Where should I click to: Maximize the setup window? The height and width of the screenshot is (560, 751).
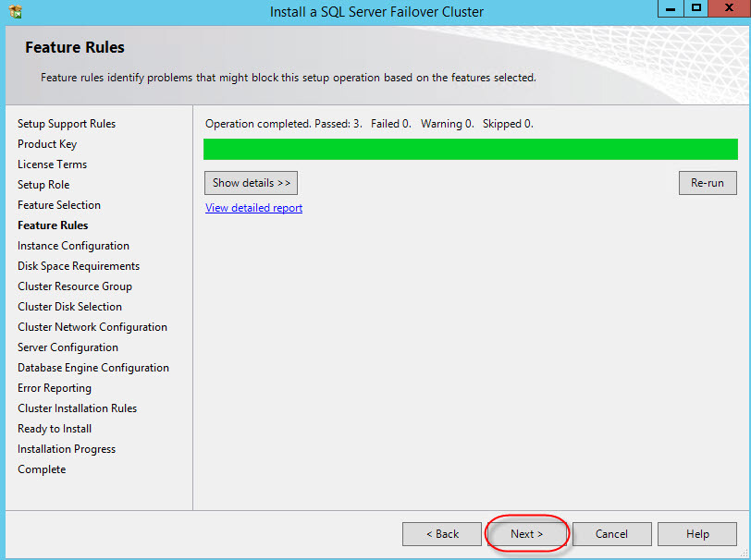tap(696, 8)
